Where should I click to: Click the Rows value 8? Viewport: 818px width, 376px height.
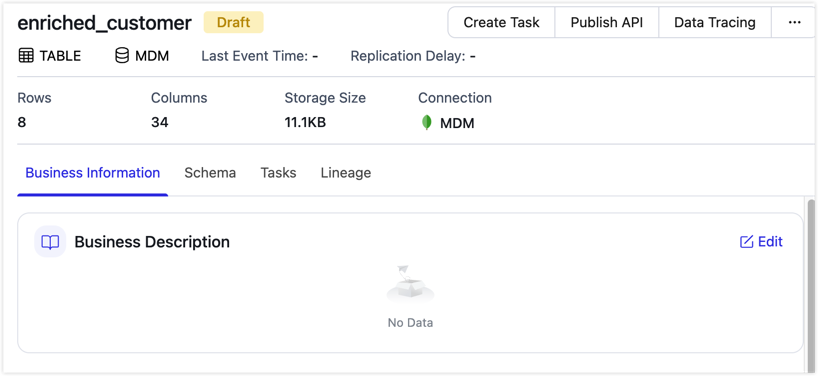[22, 123]
